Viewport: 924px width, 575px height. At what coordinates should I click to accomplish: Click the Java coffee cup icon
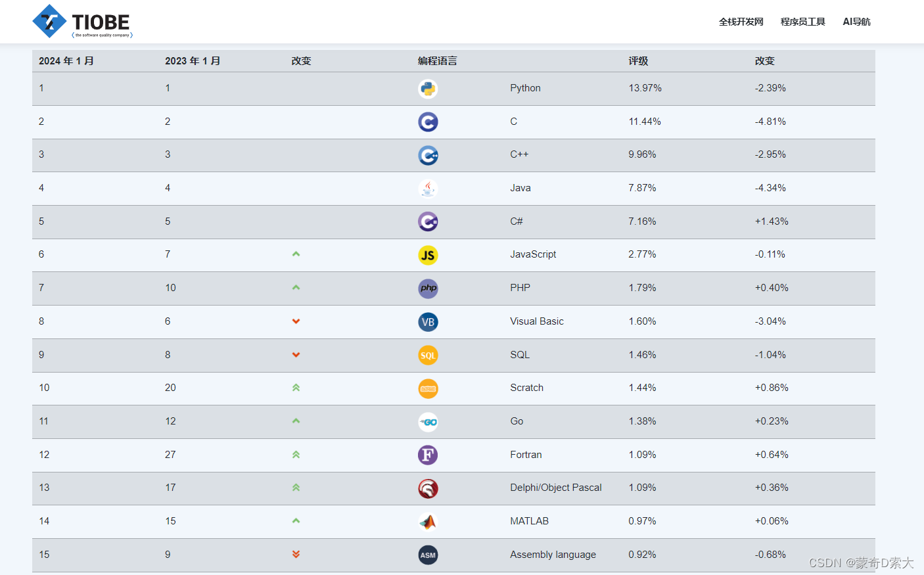coord(428,189)
